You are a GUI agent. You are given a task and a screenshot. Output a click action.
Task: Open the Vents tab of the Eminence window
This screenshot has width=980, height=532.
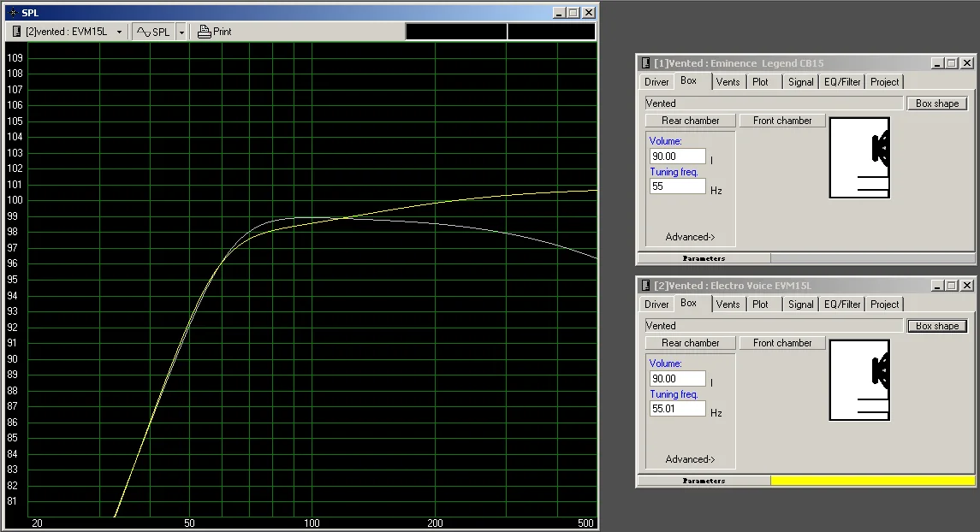[728, 81]
